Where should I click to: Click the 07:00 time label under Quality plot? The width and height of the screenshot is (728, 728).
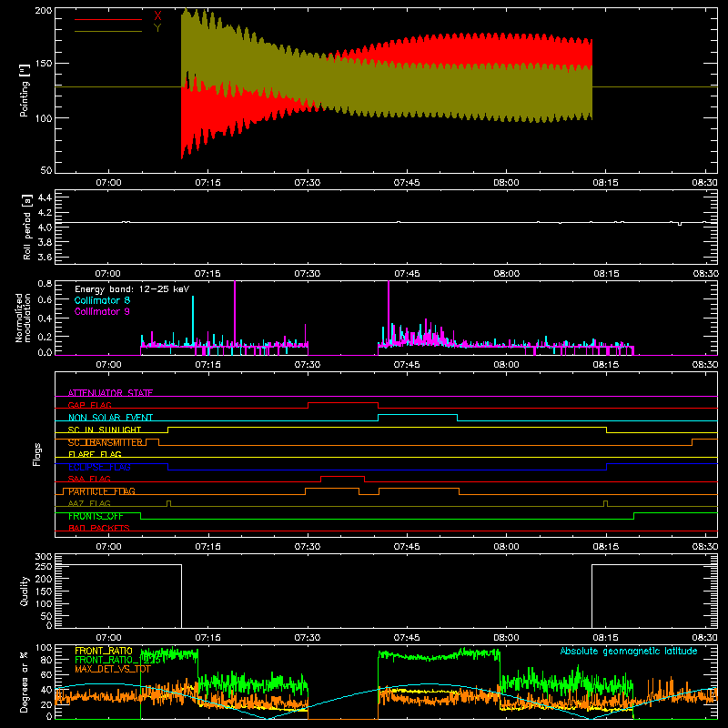(x=108, y=638)
